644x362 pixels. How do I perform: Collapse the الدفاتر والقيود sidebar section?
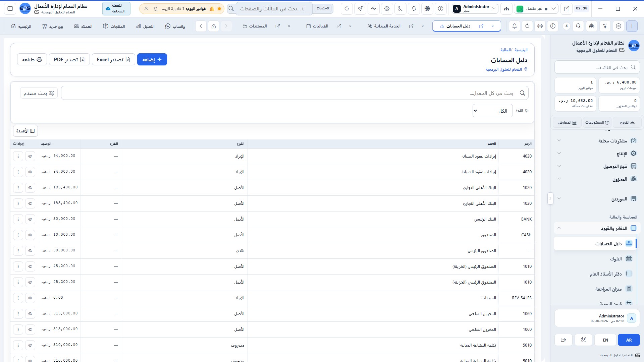(597, 228)
